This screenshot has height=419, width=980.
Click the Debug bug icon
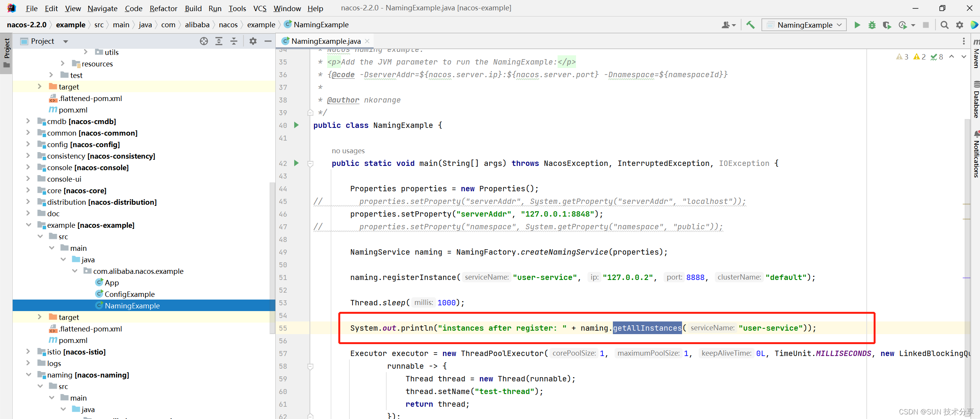pos(872,25)
